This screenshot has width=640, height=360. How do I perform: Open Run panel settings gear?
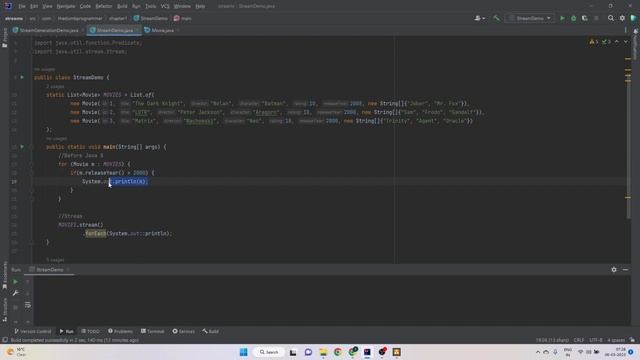pos(614,269)
